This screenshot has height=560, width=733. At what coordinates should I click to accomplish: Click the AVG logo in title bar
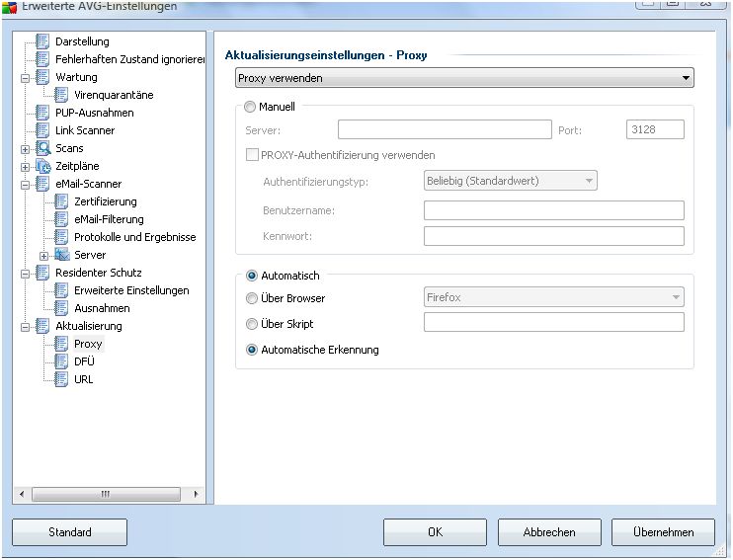pos(9,7)
